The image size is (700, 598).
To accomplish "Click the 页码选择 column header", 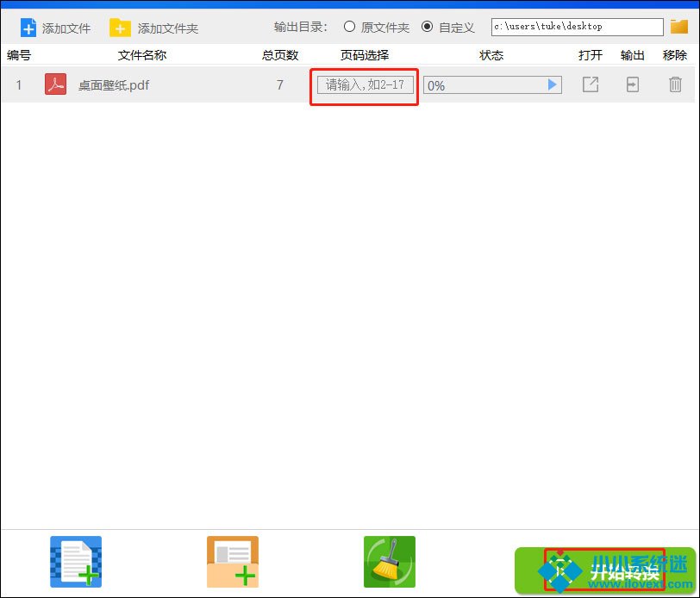I will click(365, 55).
